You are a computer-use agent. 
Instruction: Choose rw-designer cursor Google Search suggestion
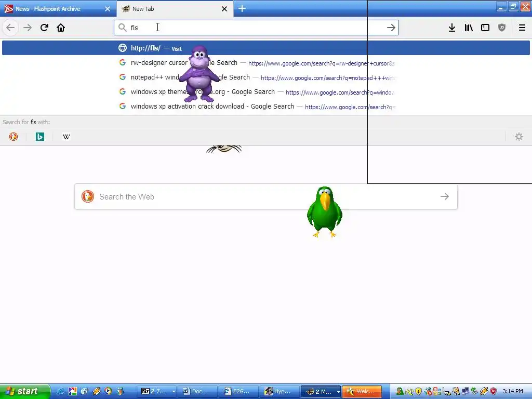(265, 63)
